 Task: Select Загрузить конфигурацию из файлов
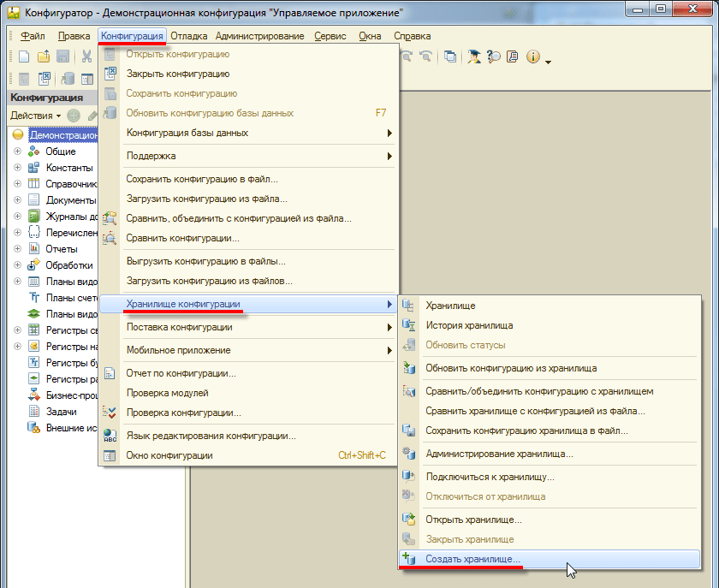point(247,281)
